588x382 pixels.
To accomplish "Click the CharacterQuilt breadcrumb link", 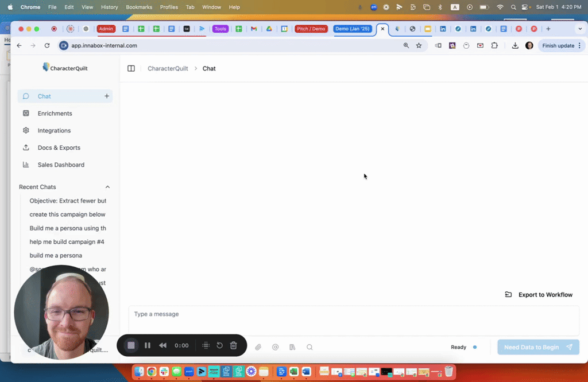I will coord(168,68).
